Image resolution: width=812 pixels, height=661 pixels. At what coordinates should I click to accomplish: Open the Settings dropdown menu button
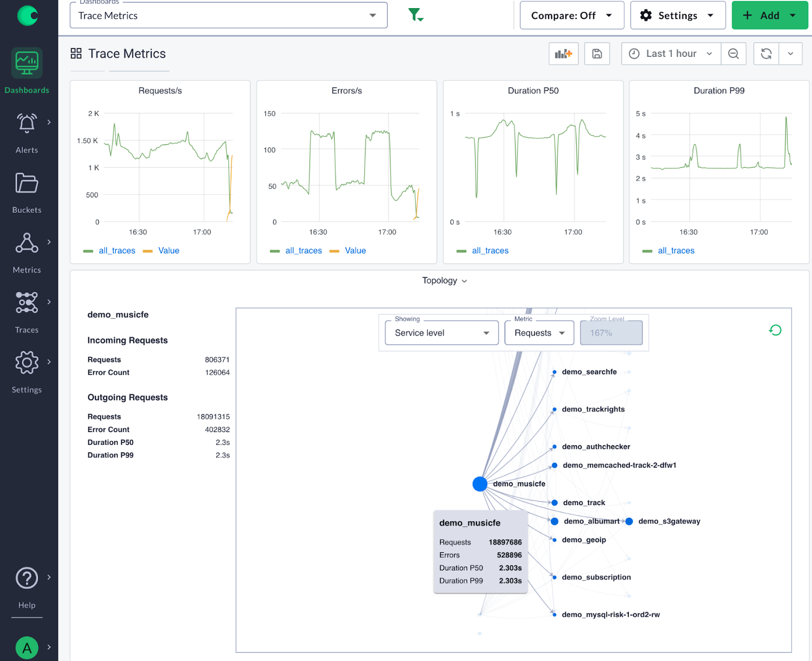pyautogui.click(x=678, y=15)
